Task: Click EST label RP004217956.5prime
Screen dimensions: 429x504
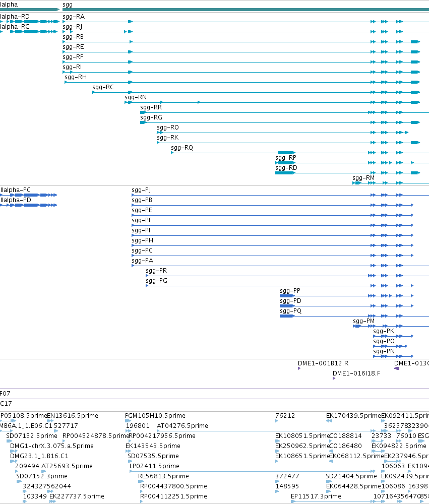Action: pyautogui.click(x=162, y=436)
